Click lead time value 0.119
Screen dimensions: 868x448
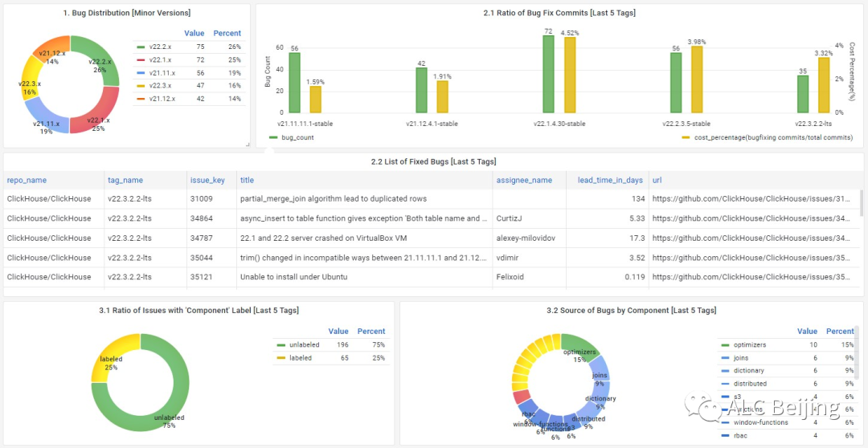635,277
